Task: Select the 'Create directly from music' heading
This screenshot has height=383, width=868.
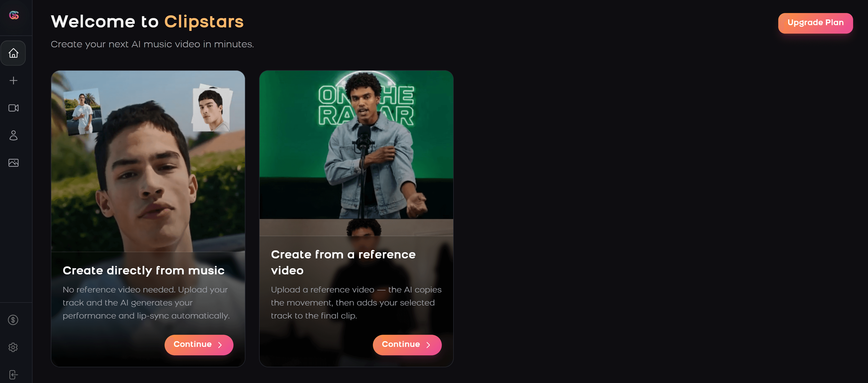Action: coord(144,271)
